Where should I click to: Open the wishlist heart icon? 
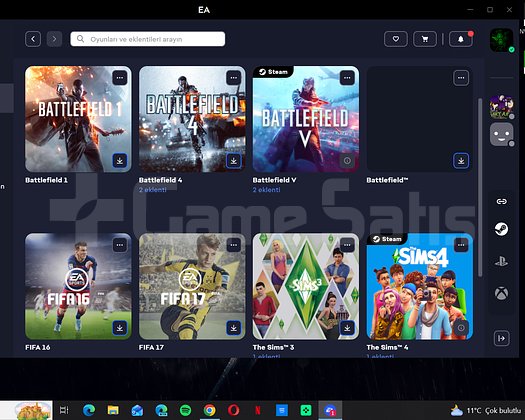pyautogui.click(x=395, y=39)
